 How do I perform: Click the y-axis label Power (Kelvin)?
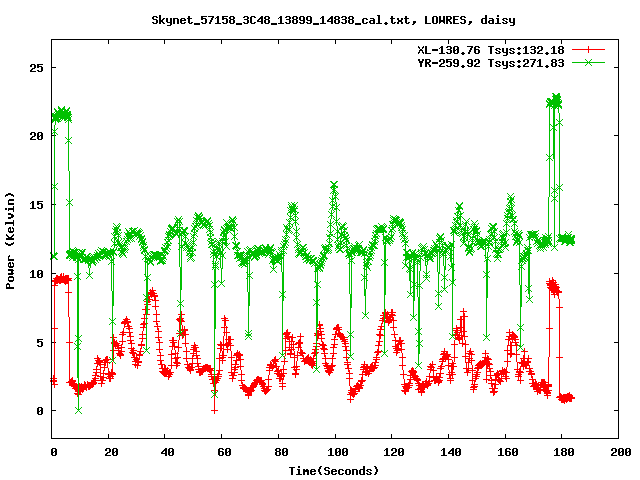click(10, 241)
